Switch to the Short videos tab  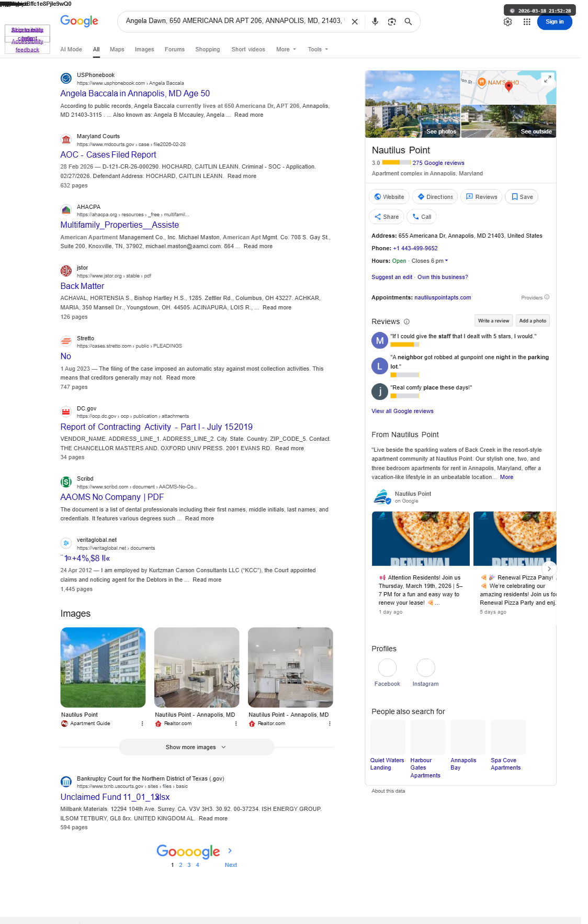click(248, 49)
